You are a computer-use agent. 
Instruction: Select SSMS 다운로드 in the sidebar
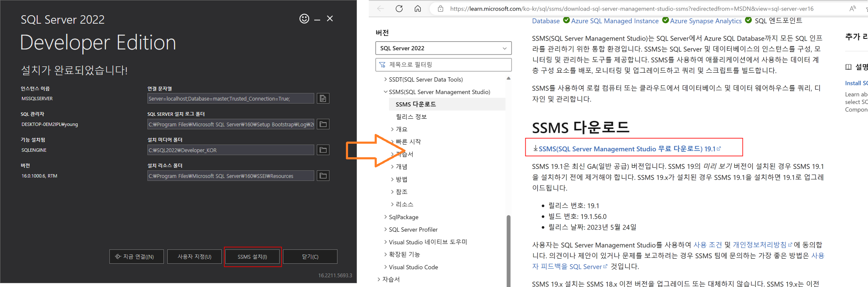click(447, 104)
